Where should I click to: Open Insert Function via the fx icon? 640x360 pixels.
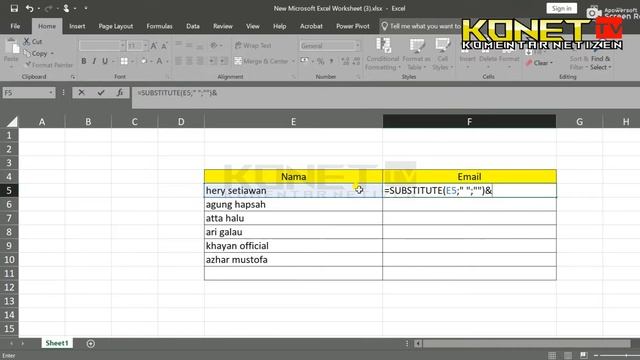[120, 93]
